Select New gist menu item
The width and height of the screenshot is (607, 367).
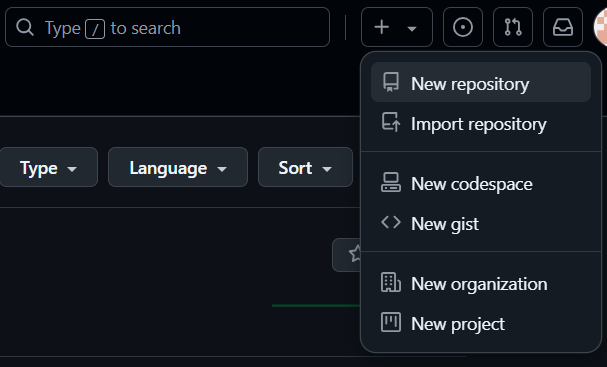[x=481, y=223]
